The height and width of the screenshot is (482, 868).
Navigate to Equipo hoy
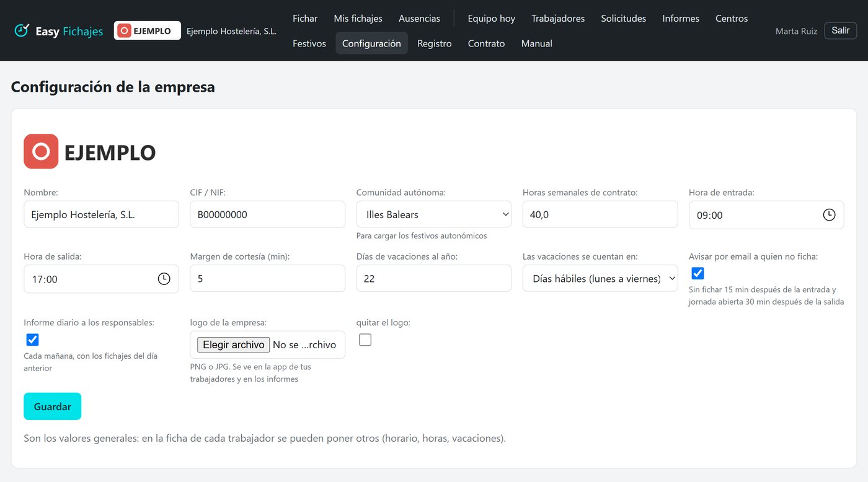click(491, 19)
